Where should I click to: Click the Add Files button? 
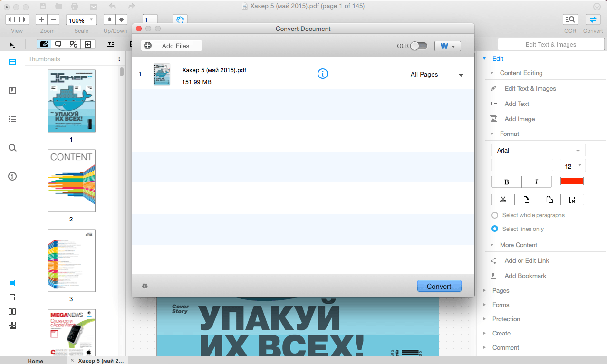click(x=172, y=46)
